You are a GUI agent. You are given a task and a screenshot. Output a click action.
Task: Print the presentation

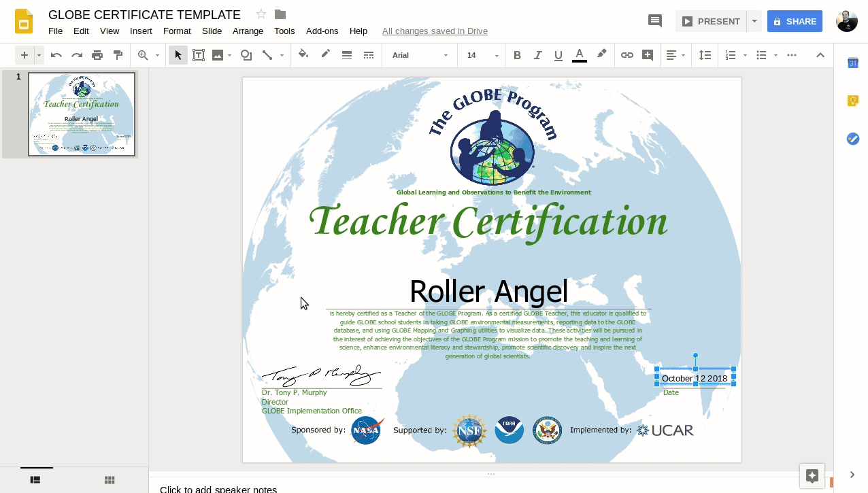pyautogui.click(x=97, y=55)
